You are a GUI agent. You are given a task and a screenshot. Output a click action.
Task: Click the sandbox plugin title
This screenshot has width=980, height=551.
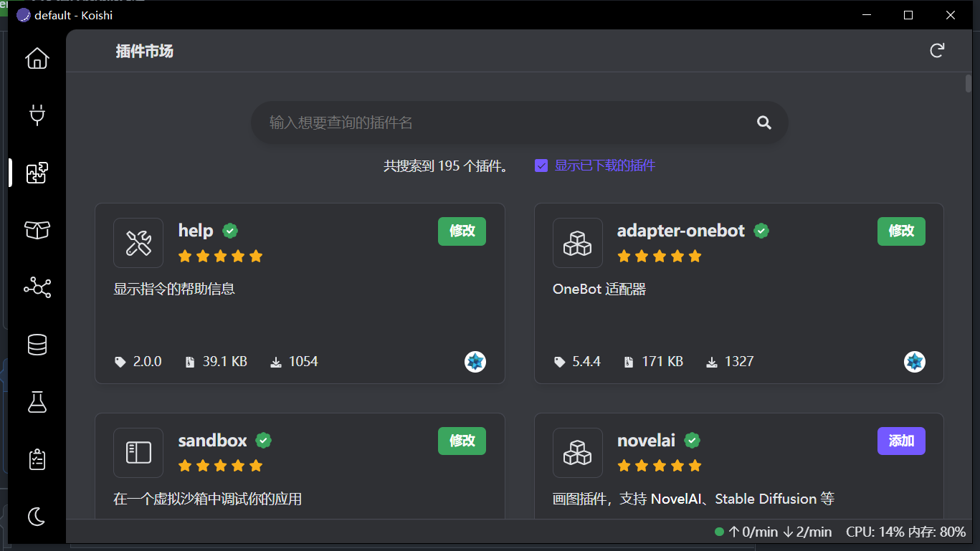pos(213,441)
